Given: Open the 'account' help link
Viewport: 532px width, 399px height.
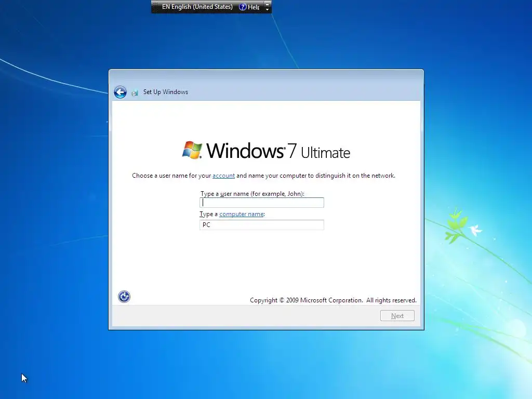Looking at the screenshot, I should click(223, 176).
